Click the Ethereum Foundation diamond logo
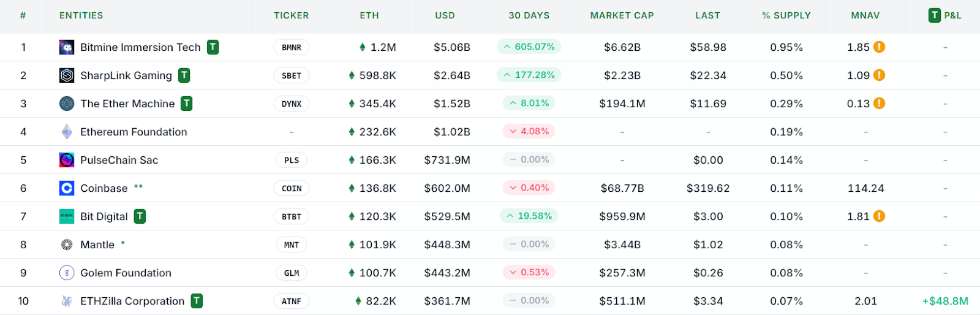 tap(67, 132)
